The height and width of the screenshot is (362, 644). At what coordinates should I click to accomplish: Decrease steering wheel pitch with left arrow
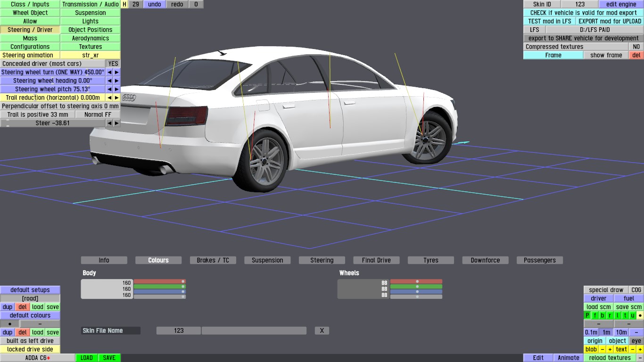pos(109,89)
